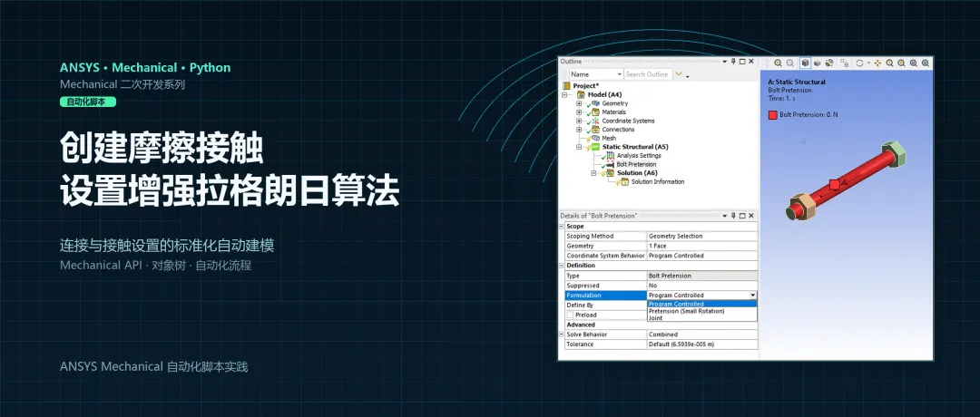Click the Analysis Settings node icon
This screenshot has width=980, height=417.
point(611,155)
